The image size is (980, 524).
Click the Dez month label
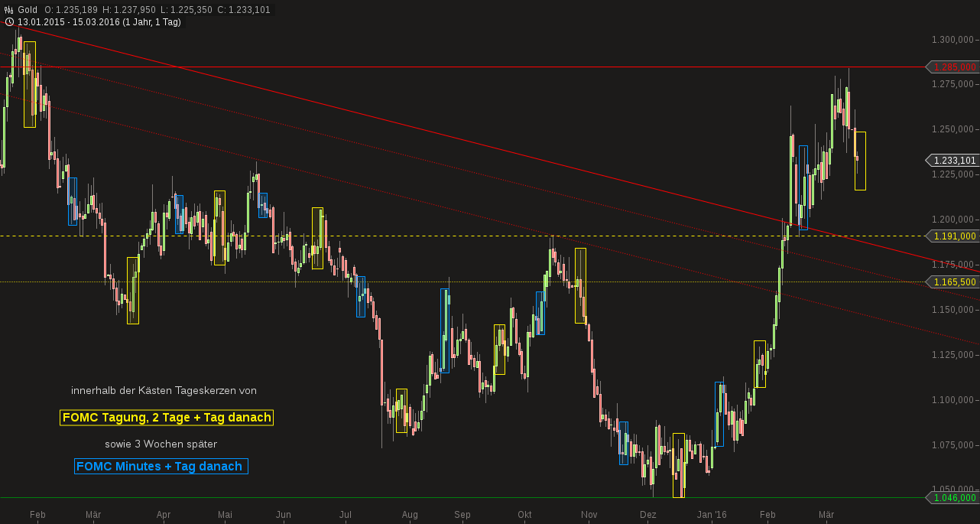648,515
